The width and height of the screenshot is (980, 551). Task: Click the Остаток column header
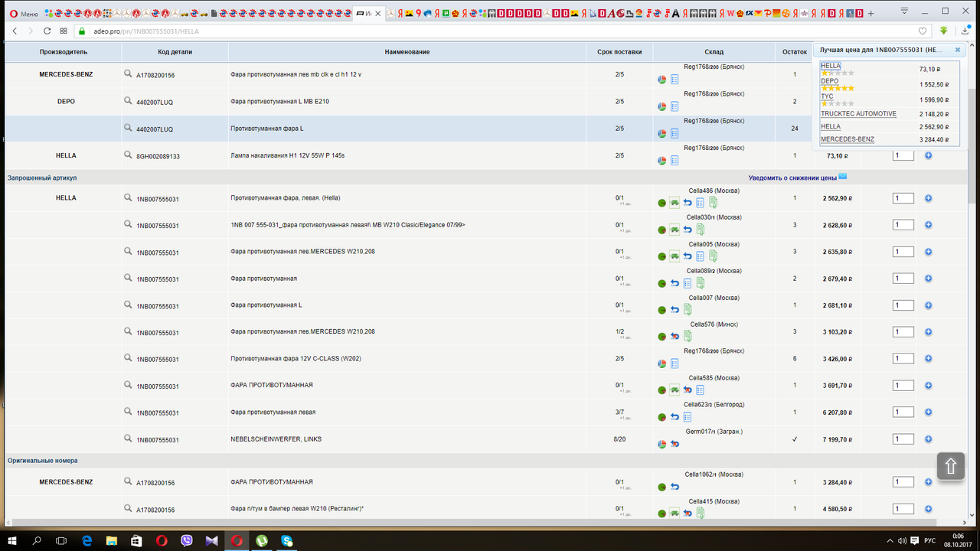[x=795, y=52]
